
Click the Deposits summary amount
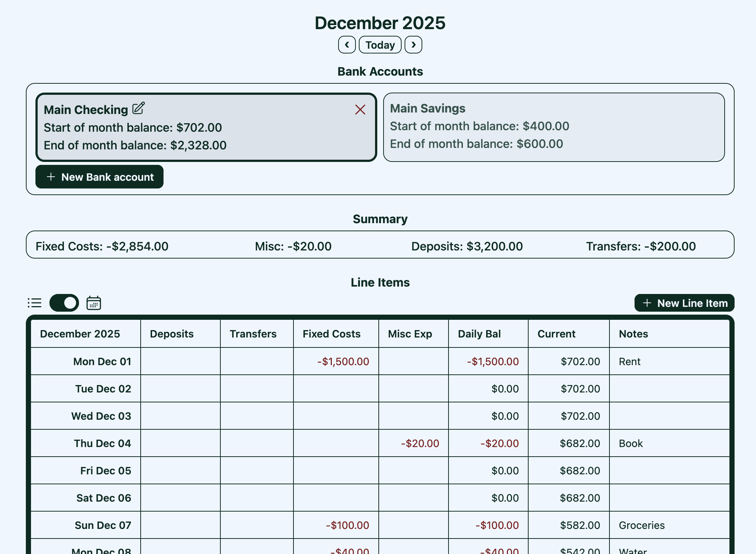(x=467, y=246)
